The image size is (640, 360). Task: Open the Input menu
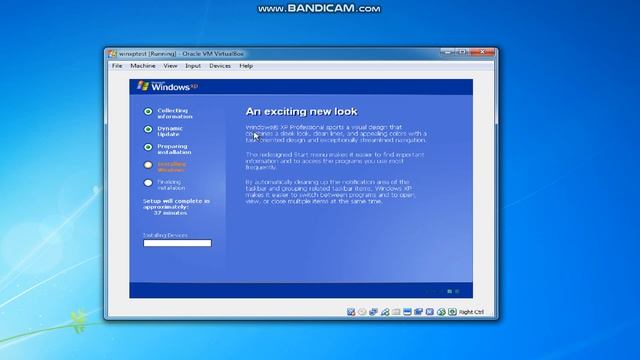click(x=193, y=66)
